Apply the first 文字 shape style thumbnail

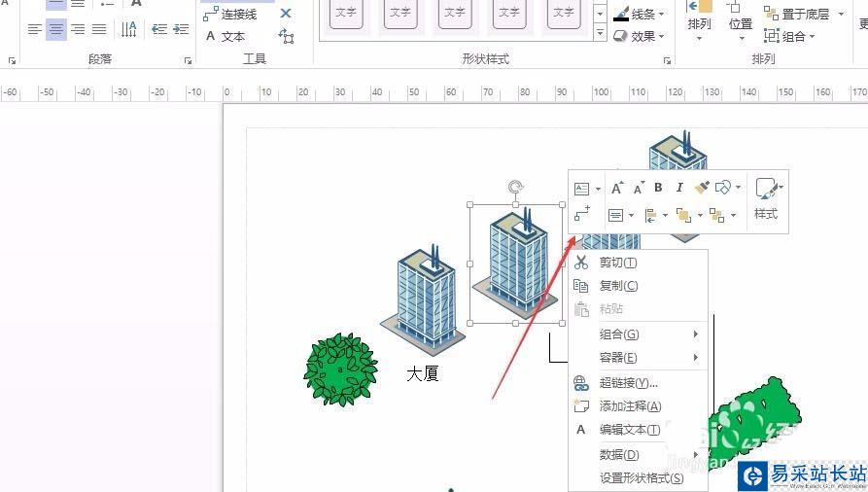[346, 13]
